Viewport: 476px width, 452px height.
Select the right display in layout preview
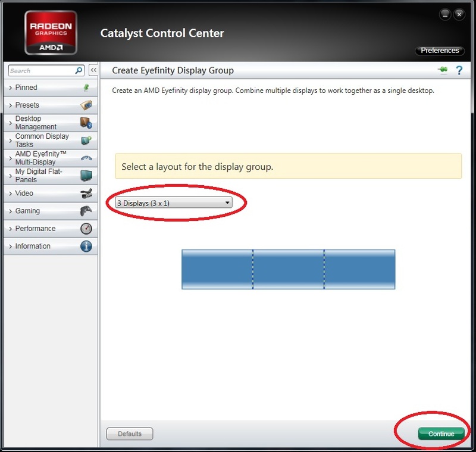point(360,269)
